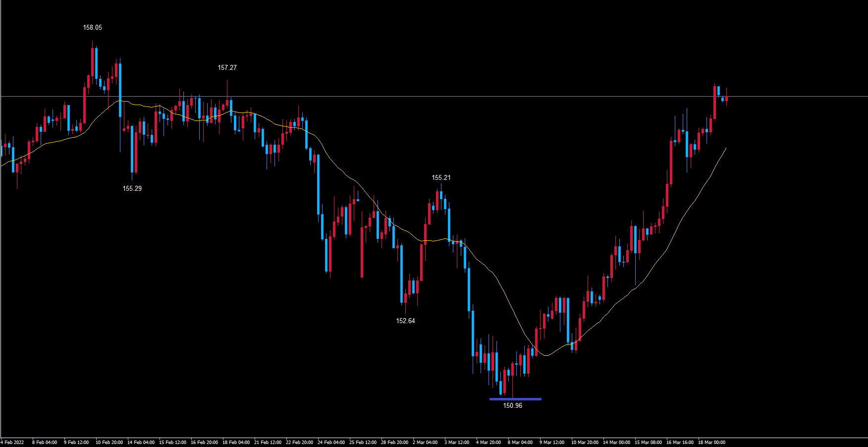Click the 155.21 price label
The height and width of the screenshot is (447, 868).
tap(441, 178)
